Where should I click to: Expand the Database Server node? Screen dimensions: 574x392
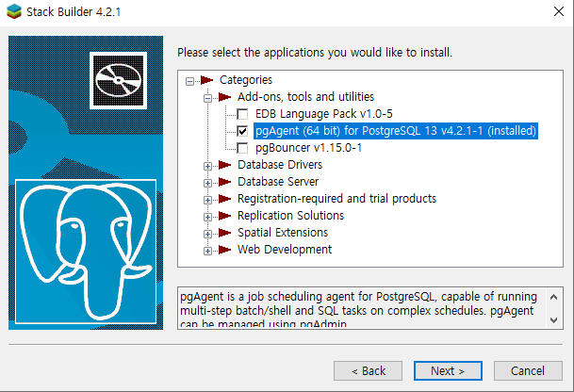[x=207, y=183]
